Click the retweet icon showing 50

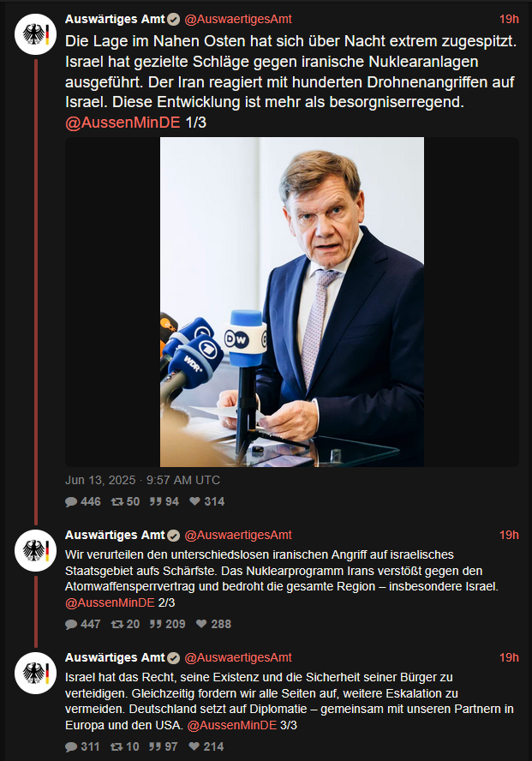tap(117, 501)
